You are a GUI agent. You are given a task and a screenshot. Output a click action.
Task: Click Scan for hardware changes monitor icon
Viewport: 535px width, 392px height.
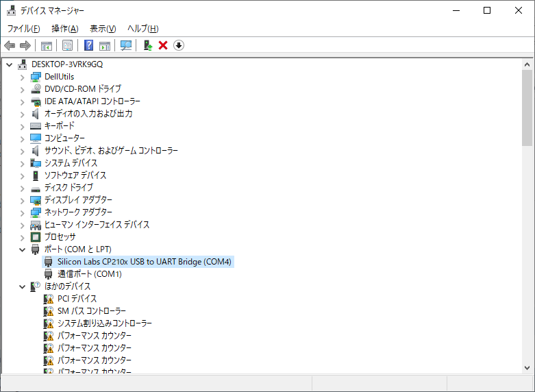(125, 45)
